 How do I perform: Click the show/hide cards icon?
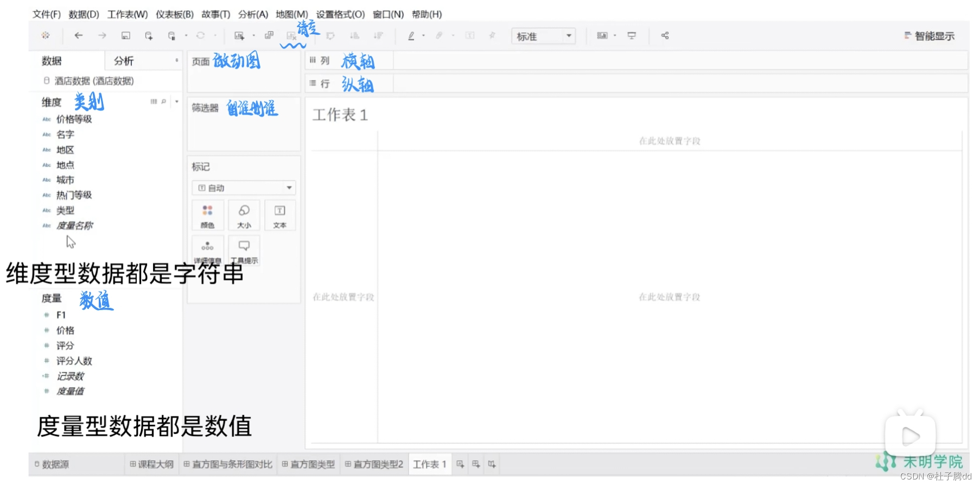602,35
